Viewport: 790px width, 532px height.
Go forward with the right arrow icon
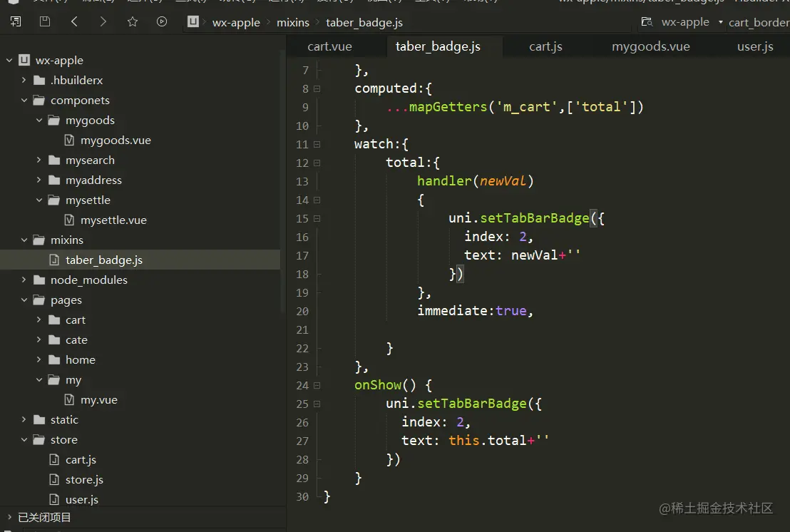click(103, 21)
